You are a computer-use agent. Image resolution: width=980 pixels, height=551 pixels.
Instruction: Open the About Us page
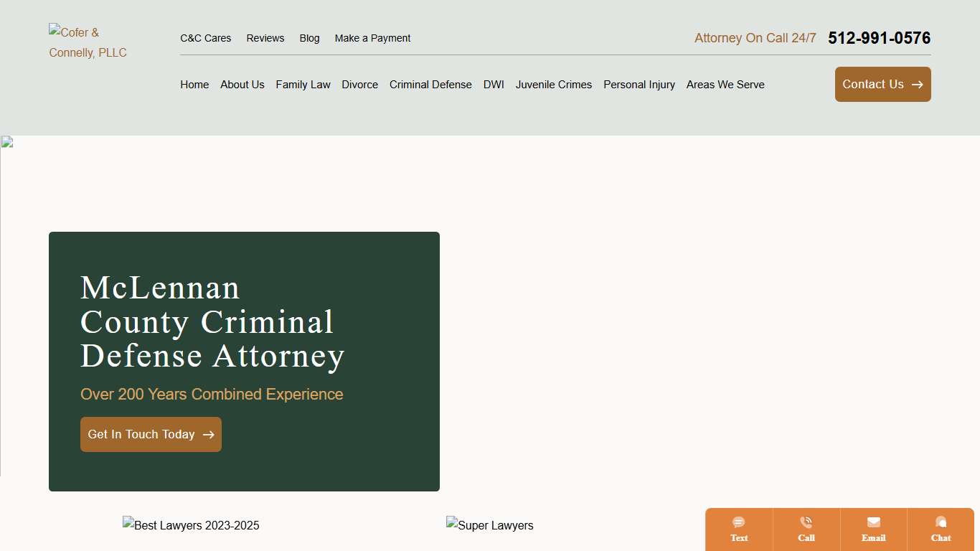coord(242,84)
